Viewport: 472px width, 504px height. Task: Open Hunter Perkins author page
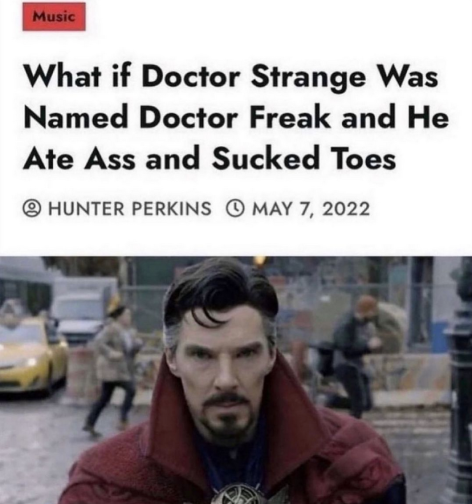(x=130, y=209)
